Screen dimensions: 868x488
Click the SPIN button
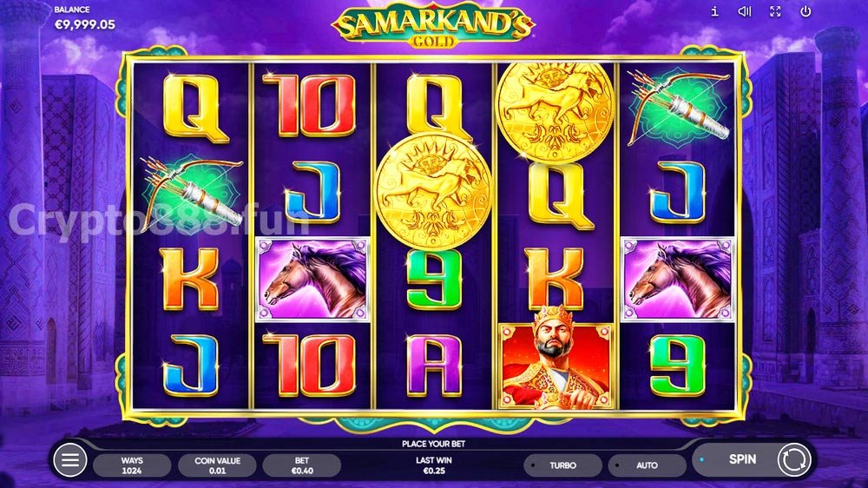tap(742, 459)
